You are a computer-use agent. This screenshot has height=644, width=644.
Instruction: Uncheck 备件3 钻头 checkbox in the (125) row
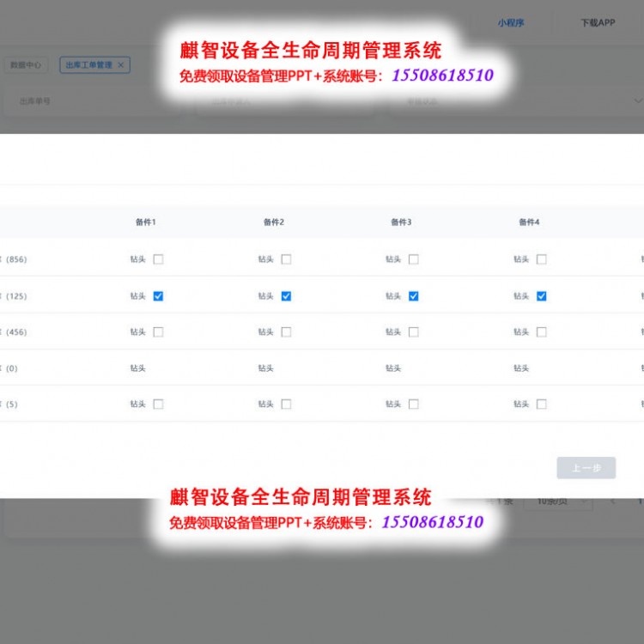click(413, 296)
